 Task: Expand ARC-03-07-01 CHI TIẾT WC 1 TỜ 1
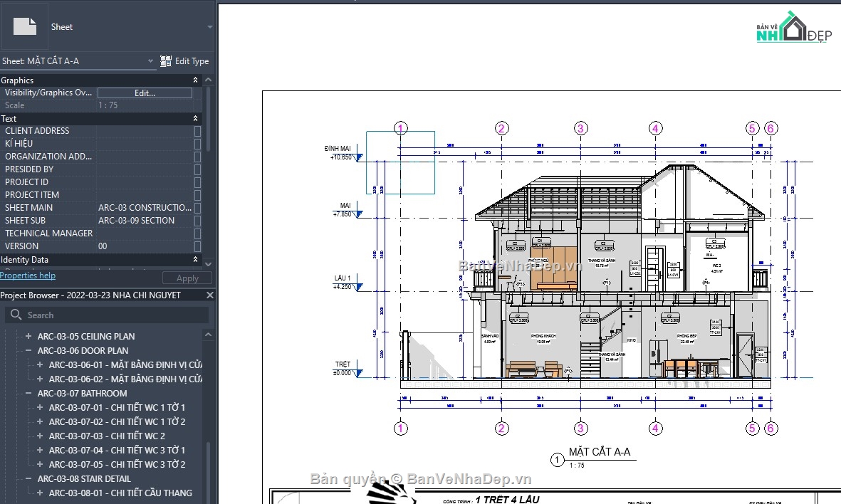pyautogui.click(x=40, y=407)
